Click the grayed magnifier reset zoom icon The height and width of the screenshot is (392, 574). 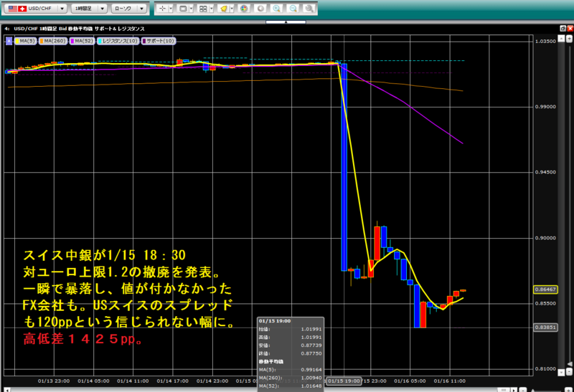coord(309,9)
